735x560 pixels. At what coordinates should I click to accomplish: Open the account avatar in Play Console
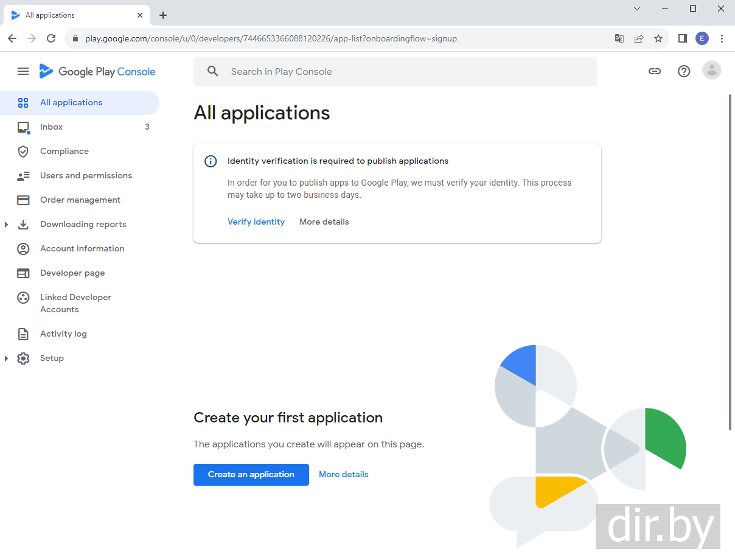pyautogui.click(x=711, y=71)
